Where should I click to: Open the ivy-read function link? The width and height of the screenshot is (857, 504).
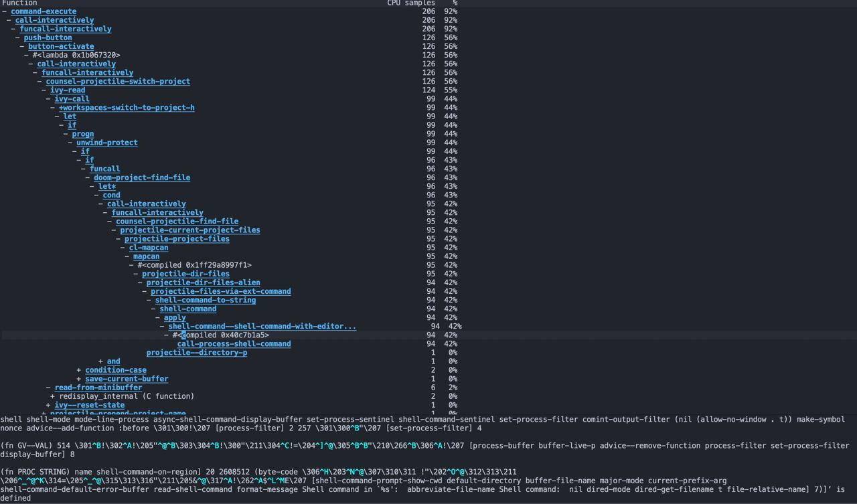click(x=68, y=90)
